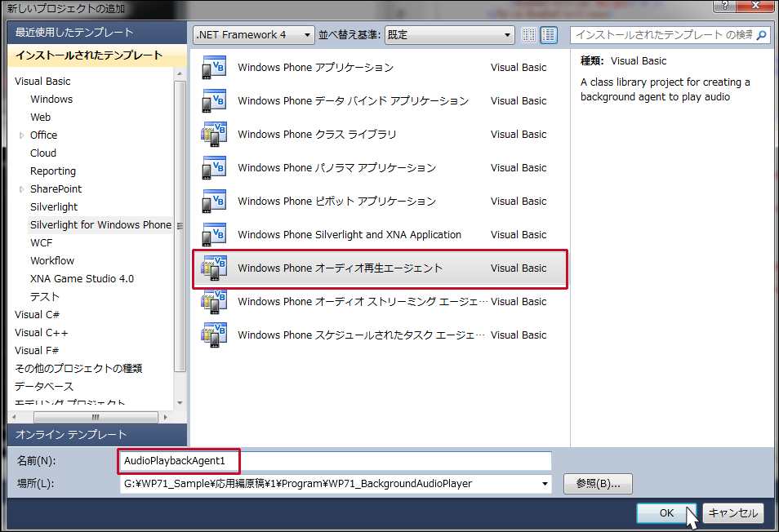Click the 名前 name input field
Viewport: 779px width, 532px height.
[x=336, y=461]
